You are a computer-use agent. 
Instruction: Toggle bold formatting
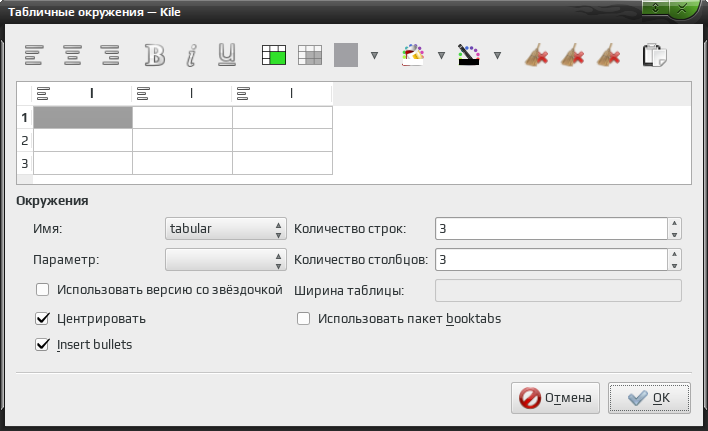[155, 55]
